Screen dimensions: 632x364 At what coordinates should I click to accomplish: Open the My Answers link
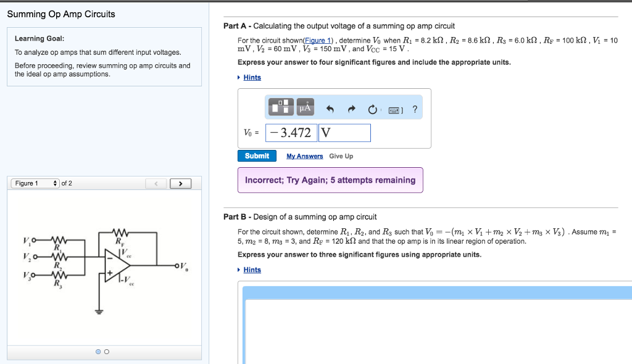[304, 157]
